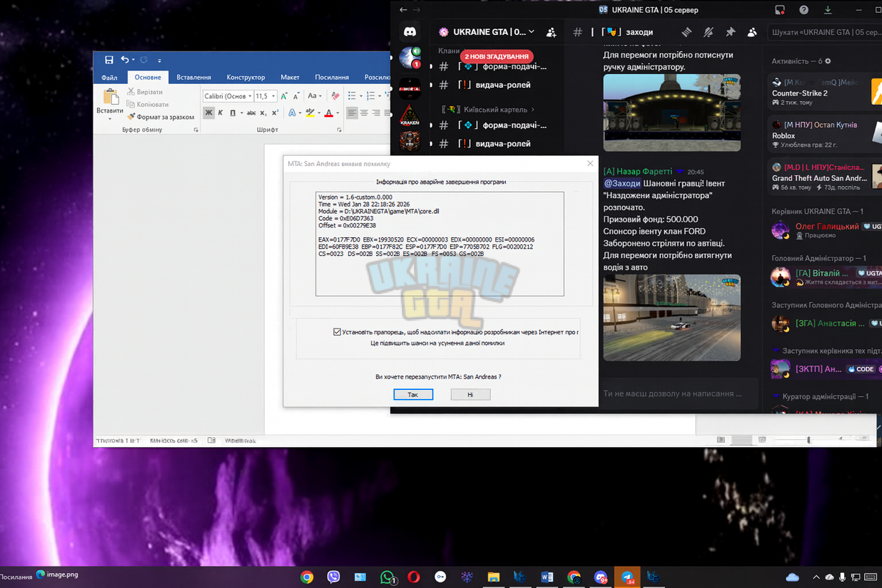Select the Основне tab in Word

[x=148, y=77]
